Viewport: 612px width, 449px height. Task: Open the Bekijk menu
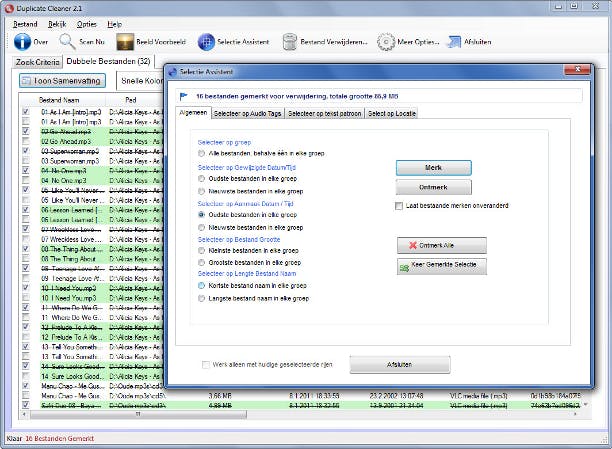57,24
